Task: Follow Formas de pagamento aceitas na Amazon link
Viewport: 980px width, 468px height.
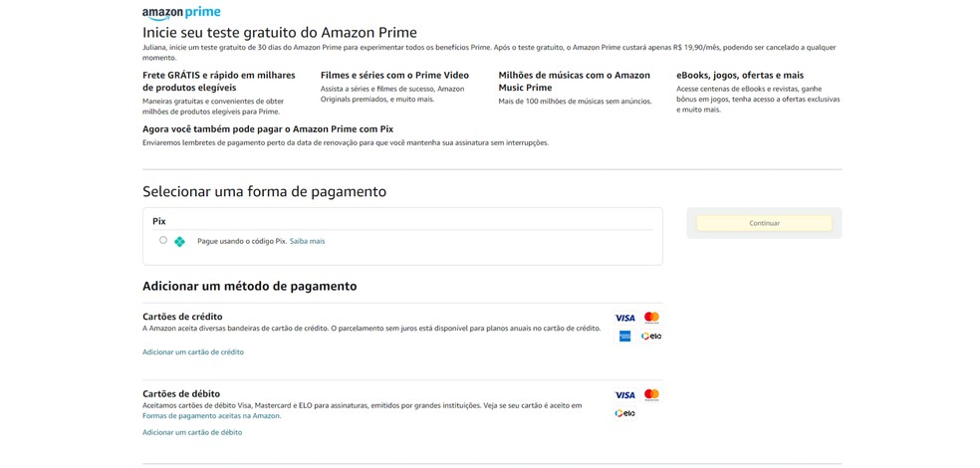Action: [211, 415]
